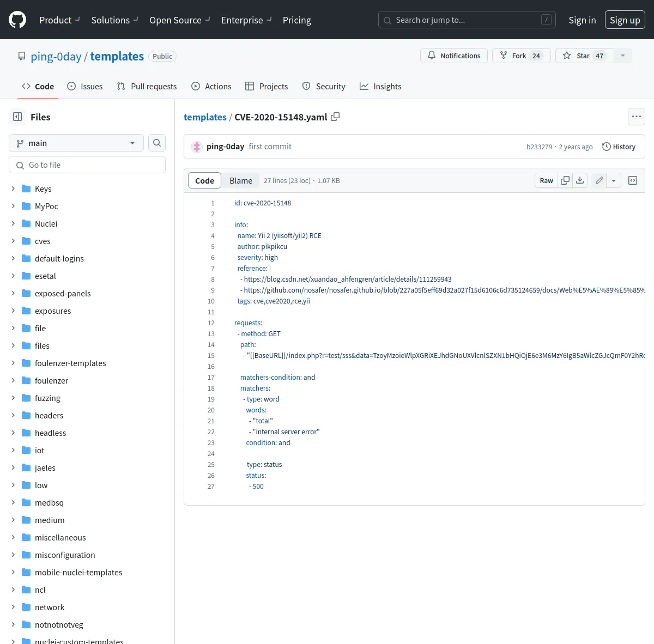
Task: Collapse the file tree side panel
Action: [x=17, y=117]
